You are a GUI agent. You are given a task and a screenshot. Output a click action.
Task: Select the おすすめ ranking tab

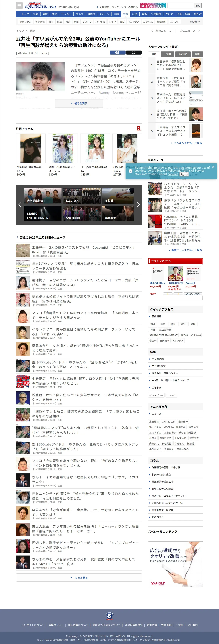(183, 54)
